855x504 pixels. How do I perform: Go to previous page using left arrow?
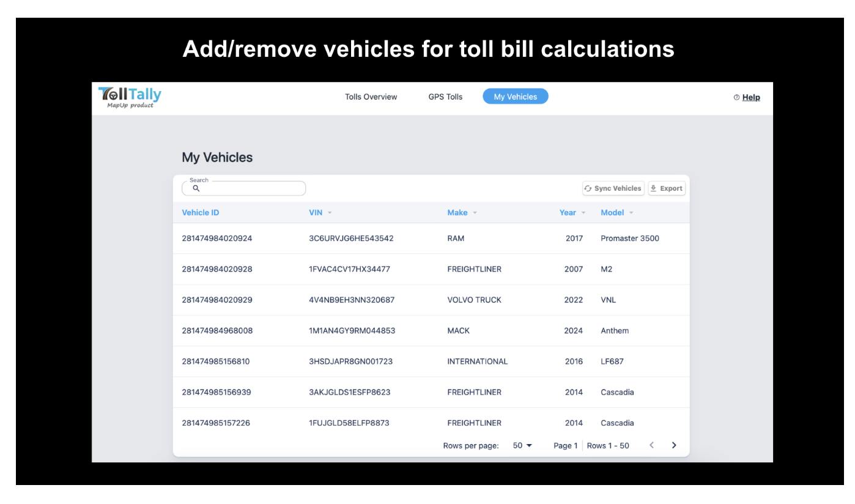(651, 445)
